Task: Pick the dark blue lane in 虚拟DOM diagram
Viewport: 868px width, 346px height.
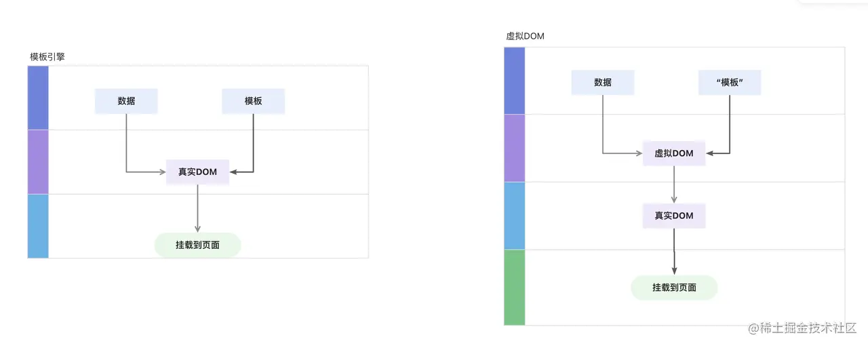Action: coord(515,81)
